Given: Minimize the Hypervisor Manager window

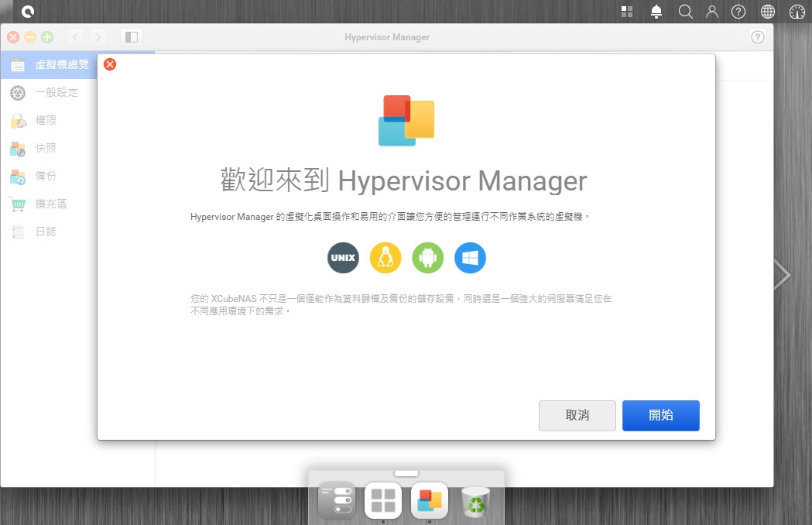Looking at the screenshot, I should (x=30, y=37).
